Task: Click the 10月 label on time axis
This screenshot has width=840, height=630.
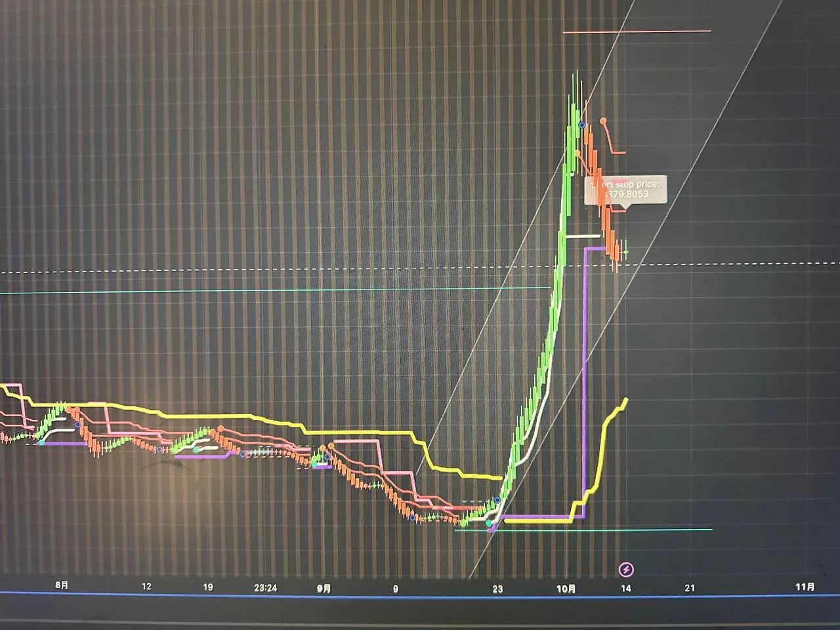Action: click(x=566, y=589)
